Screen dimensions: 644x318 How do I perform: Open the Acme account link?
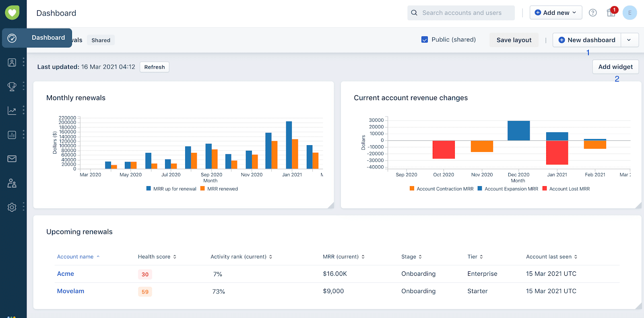coord(66,274)
